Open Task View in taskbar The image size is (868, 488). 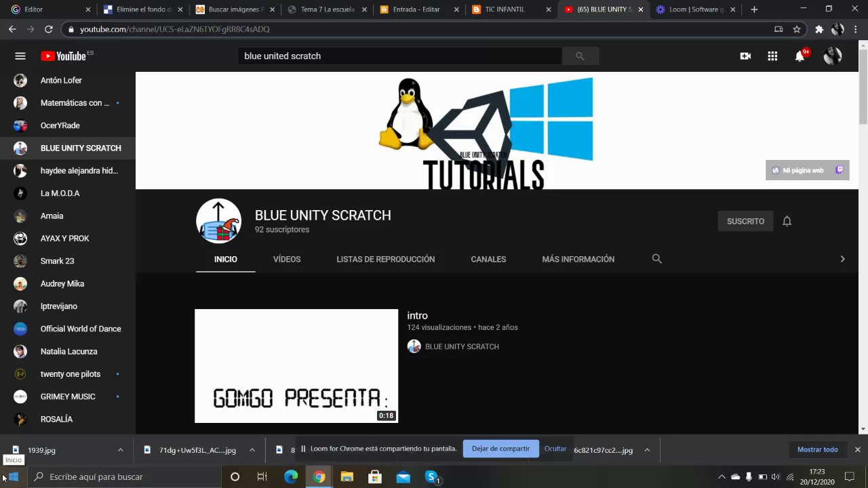262,477
